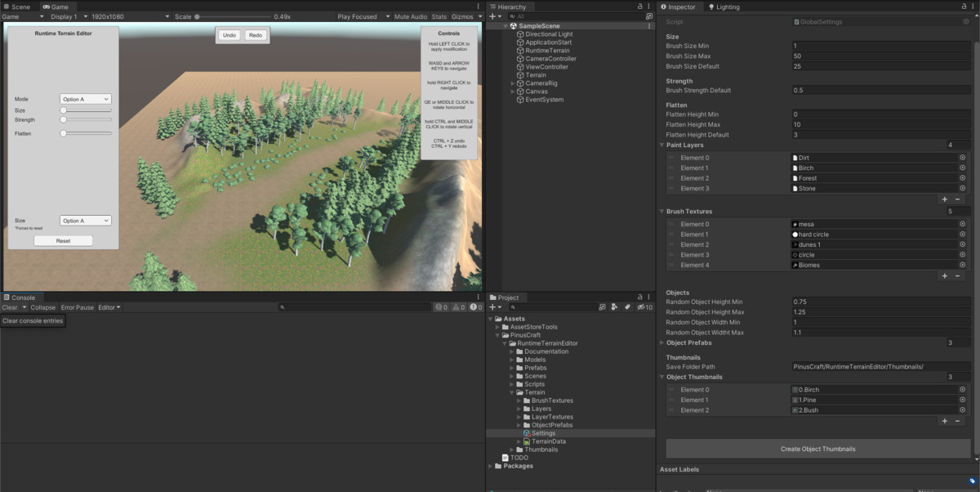Lock the Inspector panel
Image resolution: width=980 pixels, height=492 pixels.
click(964, 7)
